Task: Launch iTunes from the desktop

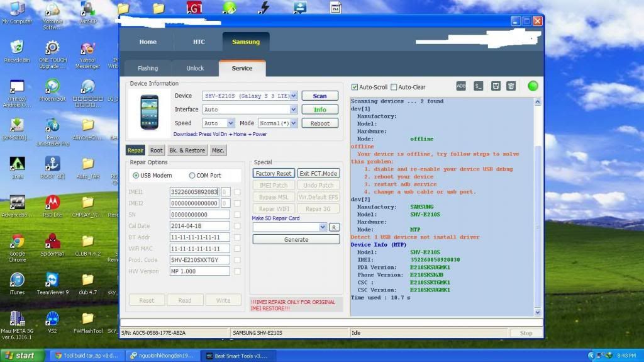Action: (17, 283)
